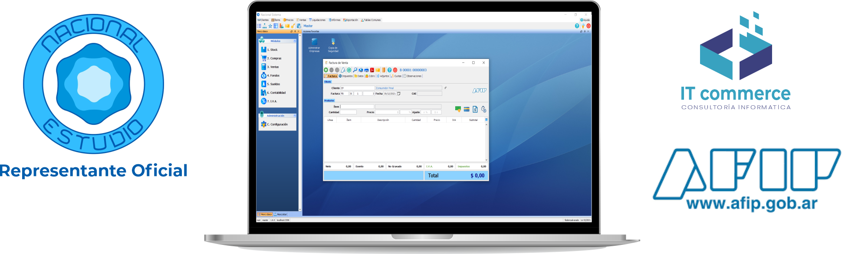Launch the Copia de Seguridad backup icon
Viewport: 868px width, 254px height.
(x=333, y=42)
